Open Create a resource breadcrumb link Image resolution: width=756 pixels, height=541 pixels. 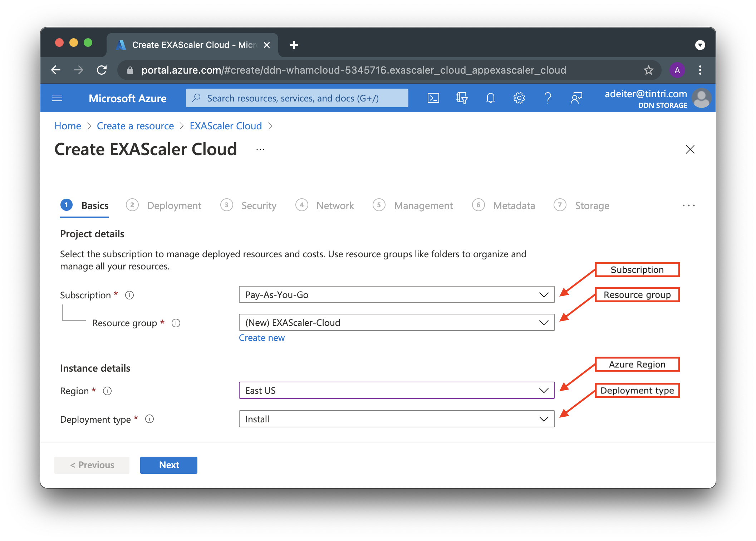pyautogui.click(x=135, y=126)
